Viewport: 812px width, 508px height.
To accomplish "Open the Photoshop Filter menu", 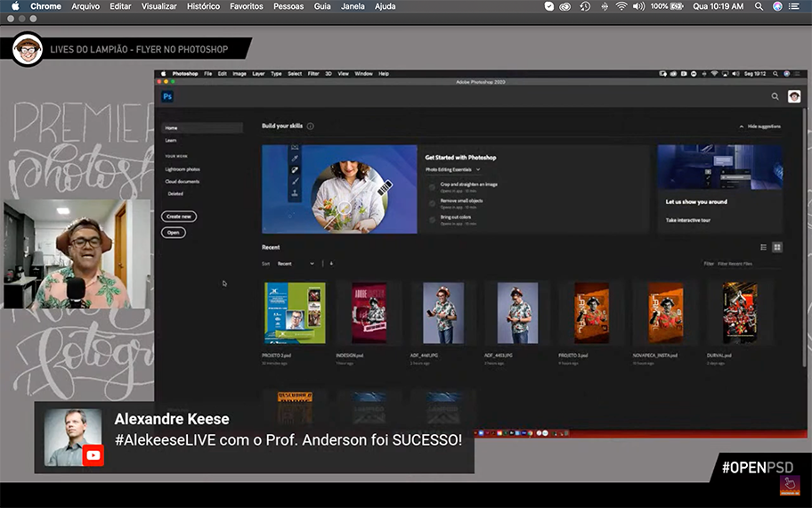I will [x=313, y=74].
